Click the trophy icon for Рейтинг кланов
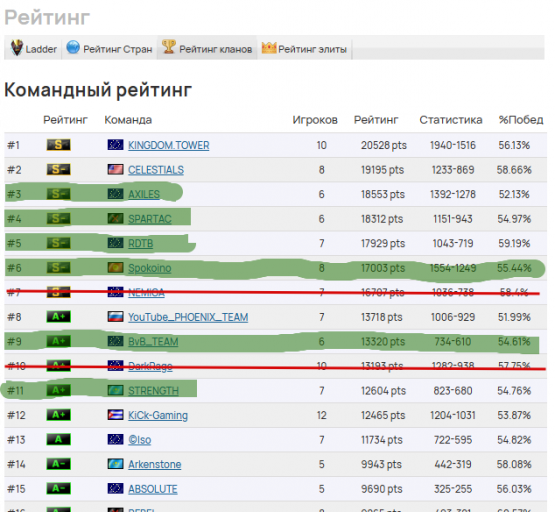The height and width of the screenshot is (512, 555). [168, 46]
